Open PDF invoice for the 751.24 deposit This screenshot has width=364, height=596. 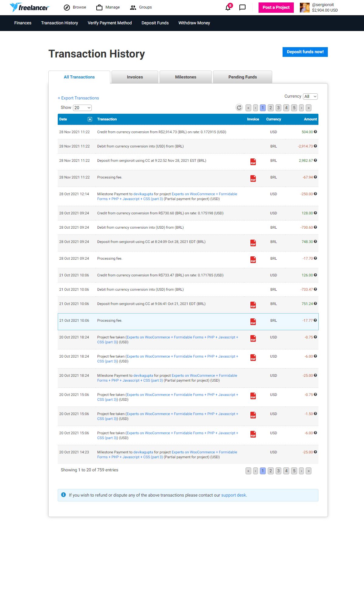click(253, 305)
